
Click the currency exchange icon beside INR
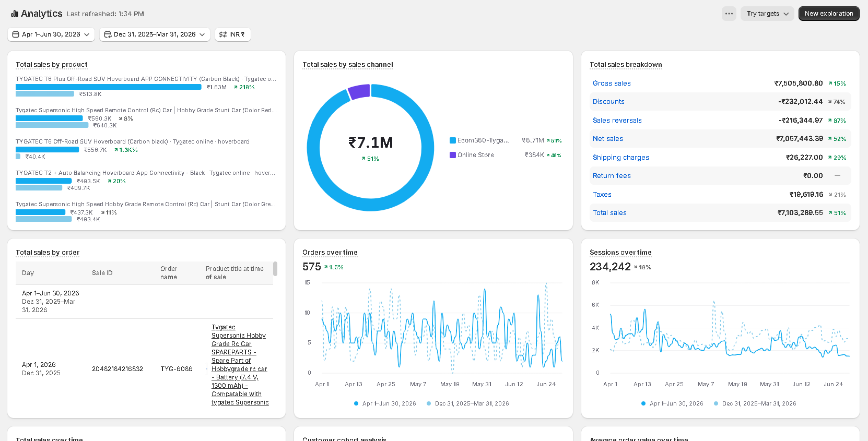click(223, 34)
